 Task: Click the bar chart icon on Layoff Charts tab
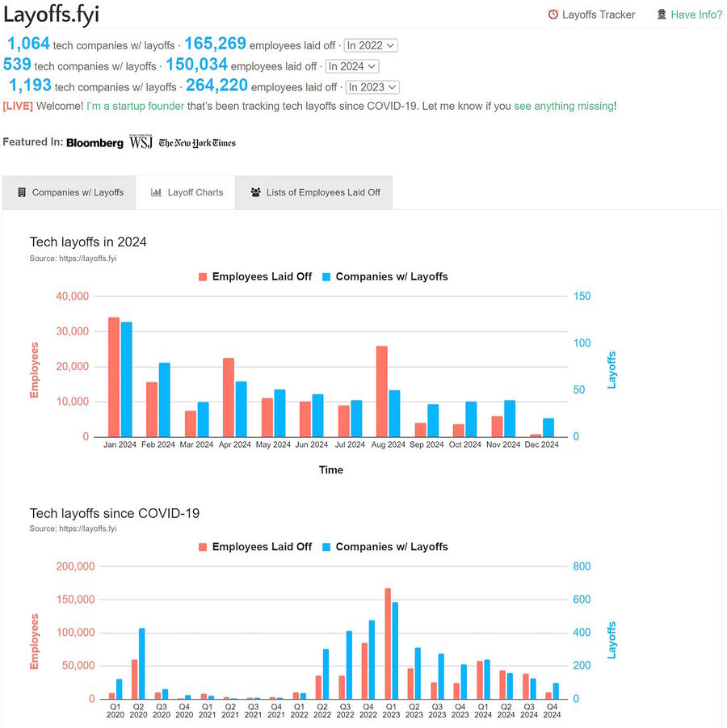(x=157, y=192)
